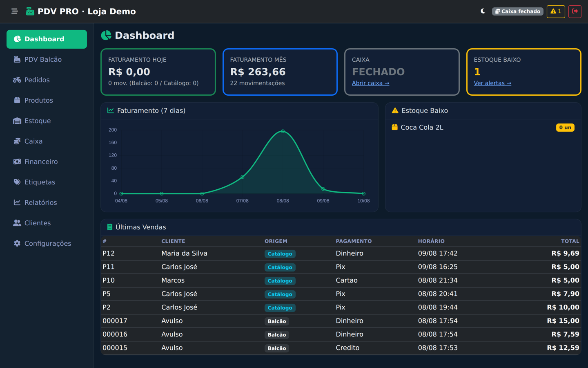Click the Estoque Baixo panel warning icon
Image resolution: width=588 pixels, height=368 pixels.
tap(395, 111)
